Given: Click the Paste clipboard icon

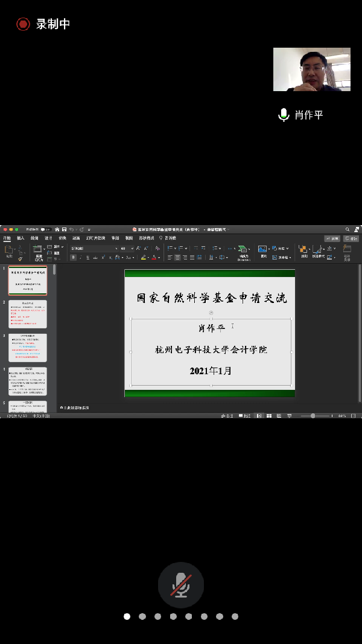Looking at the screenshot, I should click(x=8, y=250).
